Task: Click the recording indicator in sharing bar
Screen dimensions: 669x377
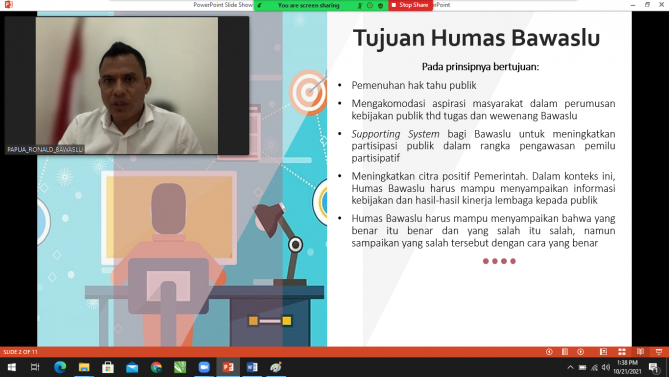Action: 370,6
